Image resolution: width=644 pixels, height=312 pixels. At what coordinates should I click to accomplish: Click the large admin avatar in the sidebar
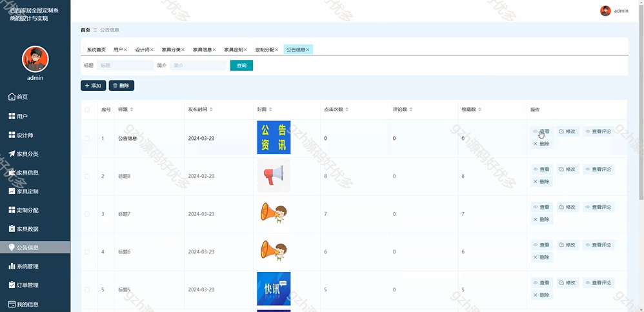pos(35,59)
